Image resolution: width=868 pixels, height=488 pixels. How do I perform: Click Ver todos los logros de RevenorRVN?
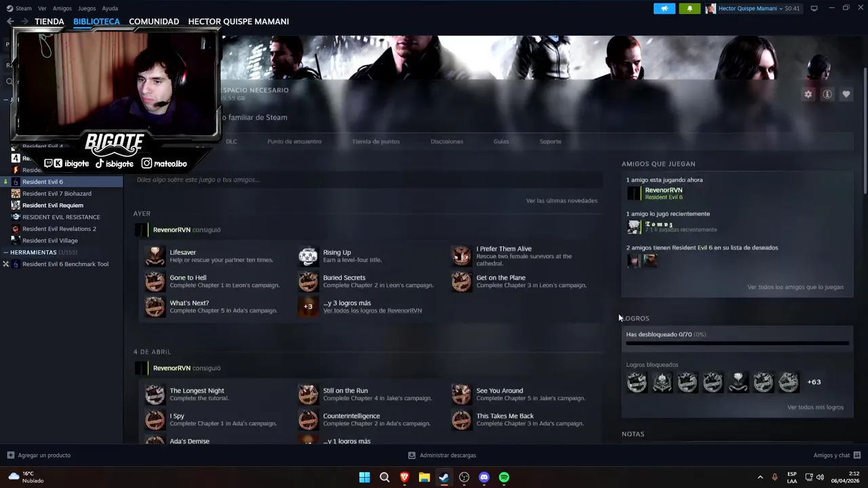[x=372, y=310]
